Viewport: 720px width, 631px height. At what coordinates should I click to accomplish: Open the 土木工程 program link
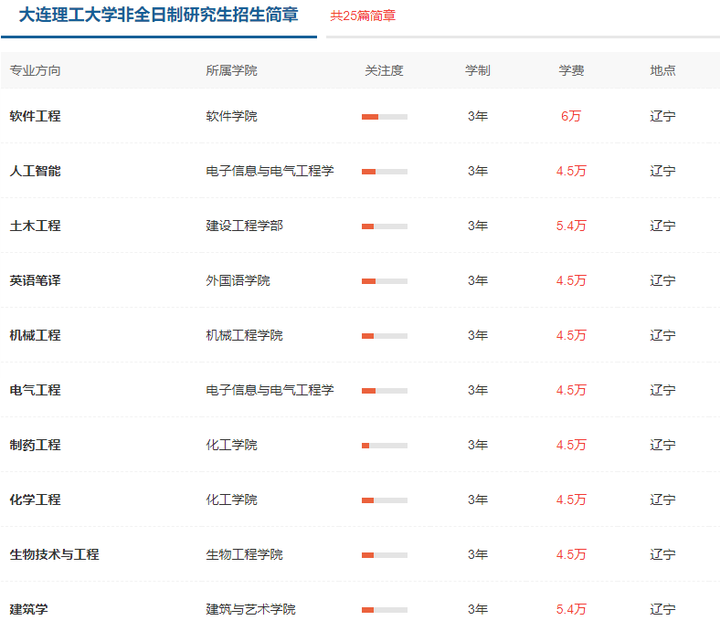(35, 225)
